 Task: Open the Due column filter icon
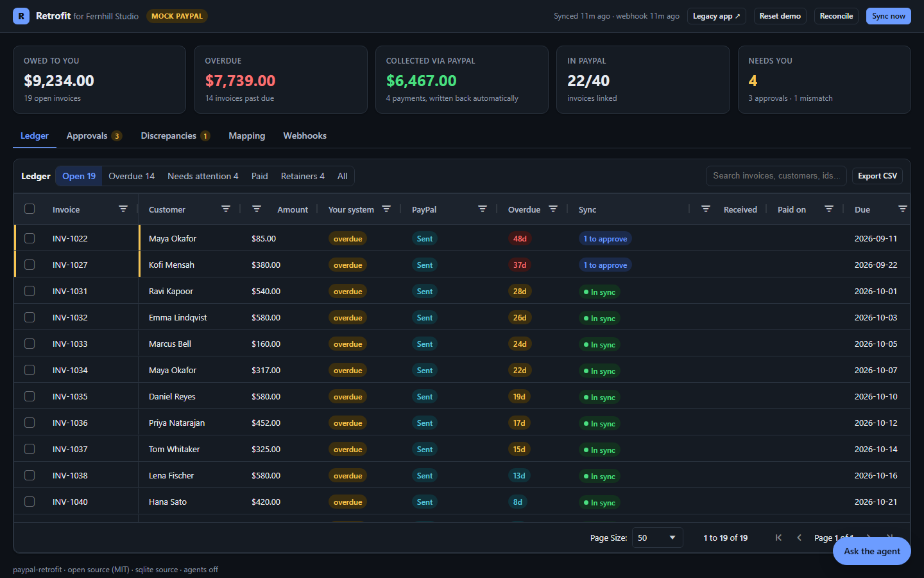903,209
